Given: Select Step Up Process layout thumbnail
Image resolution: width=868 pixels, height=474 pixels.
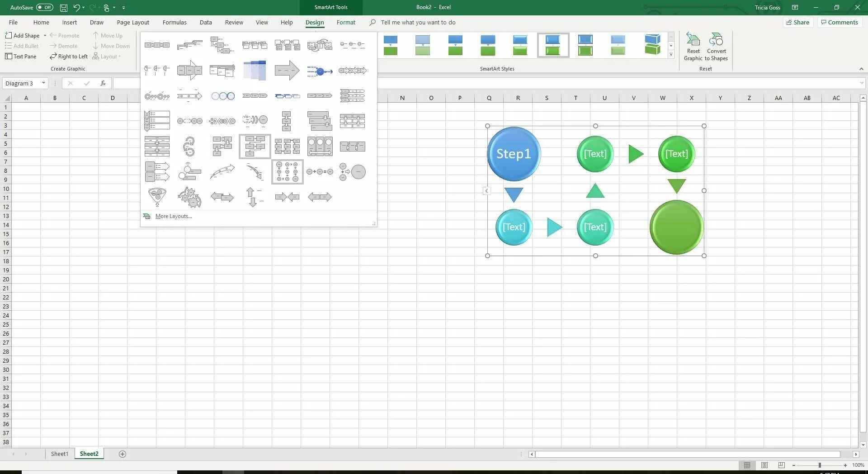Looking at the screenshot, I should [x=189, y=45].
